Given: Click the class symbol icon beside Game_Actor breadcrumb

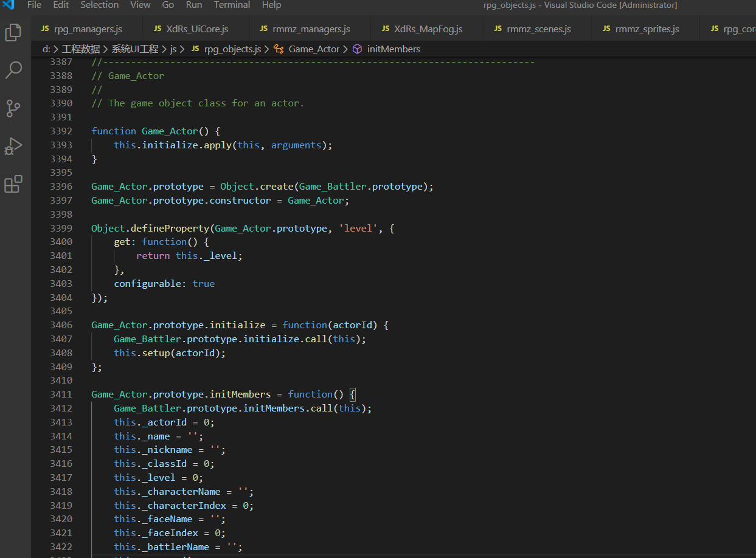Looking at the screenshot, I should (x=279, y=49).
